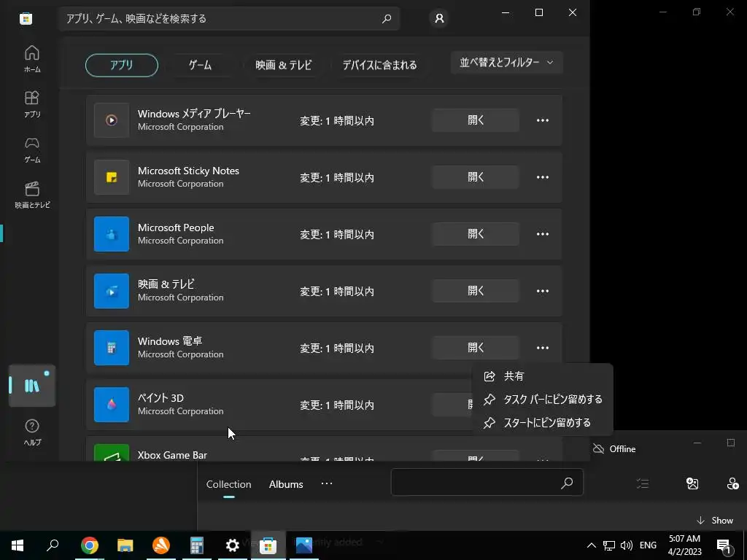Click the Windows メディア プレーヤー app icon
Viewport: 747px width, 560px height.
pyautogui.click(x=112, y=120)
